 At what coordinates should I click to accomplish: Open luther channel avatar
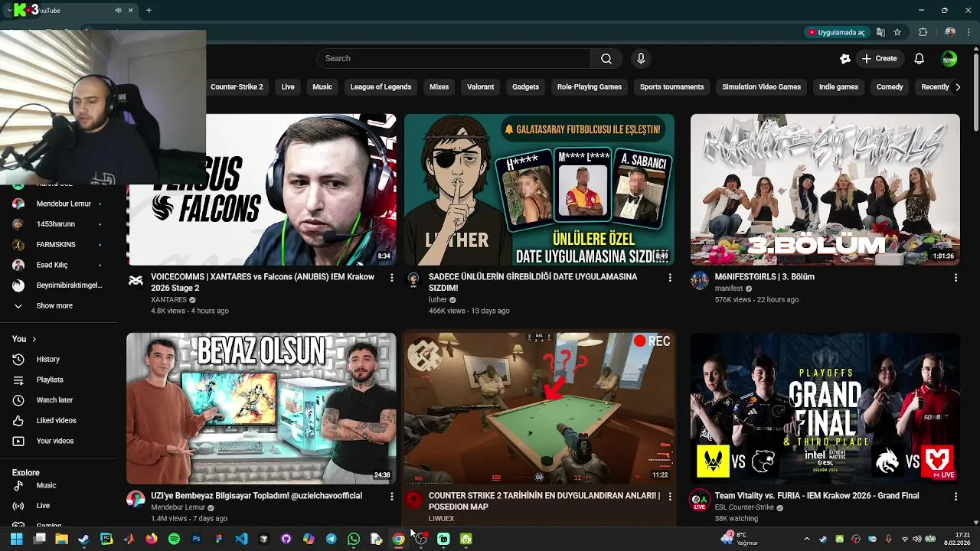coord(413,281)
